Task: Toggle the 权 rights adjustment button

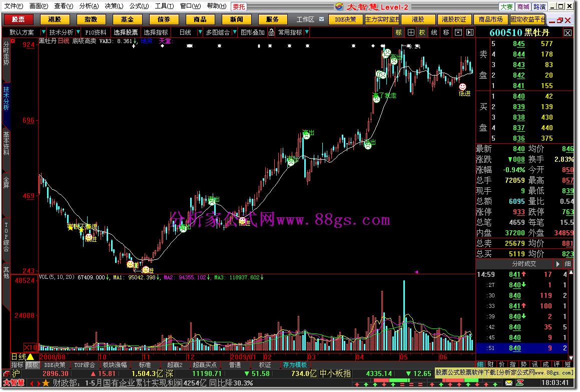Action: point(422,33)
